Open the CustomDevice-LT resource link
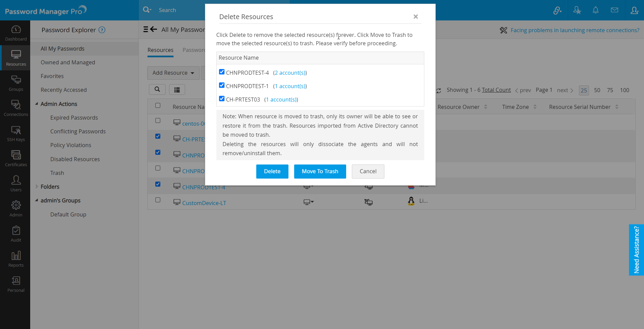 coord(204,203)
